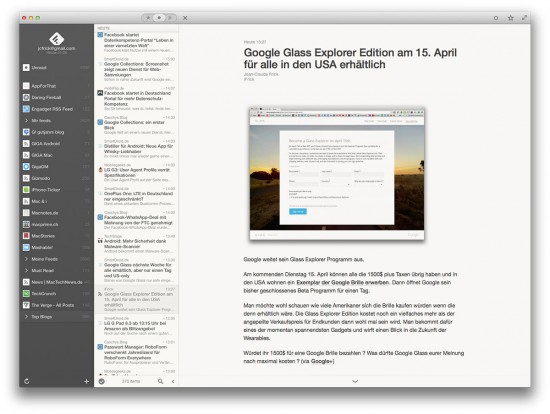Image resolution: width=550 pixels, height=414 pixels.
Task: Click the article headline Google Glass Explorer Edition
Action: tap(350, 58)
